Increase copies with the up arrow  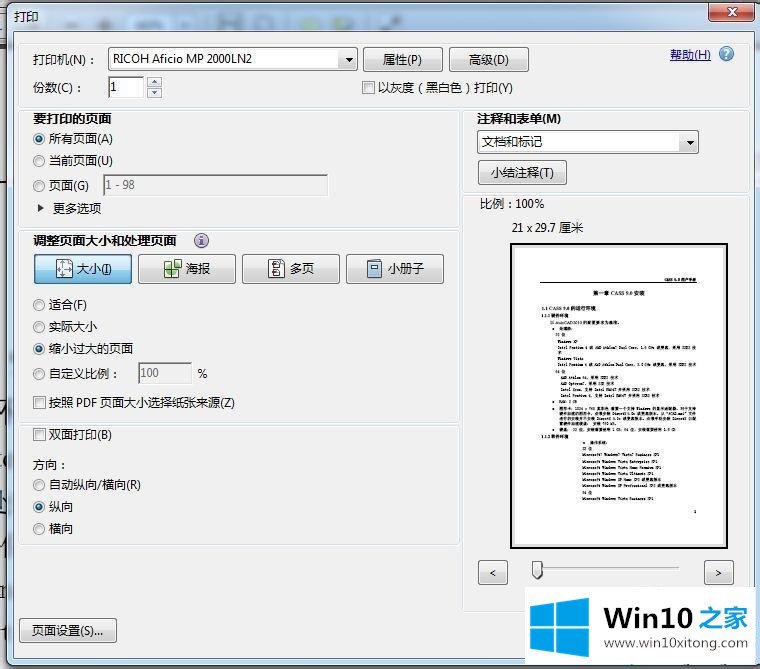pos(154,82)
